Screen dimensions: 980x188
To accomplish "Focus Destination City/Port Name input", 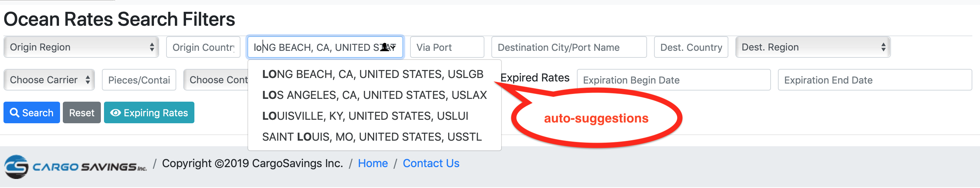I will point(569,47).
